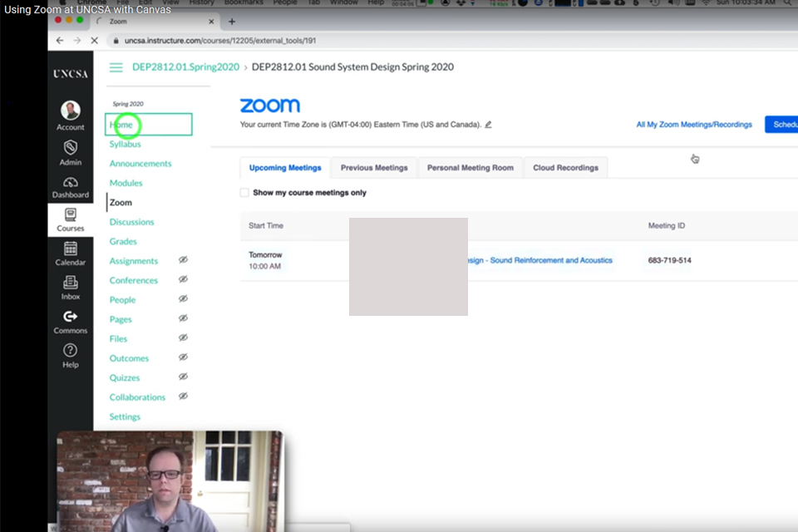Open the Calendar icon in global navigation
The width and height of the screenshot is (798, 532).
(71, 249)
